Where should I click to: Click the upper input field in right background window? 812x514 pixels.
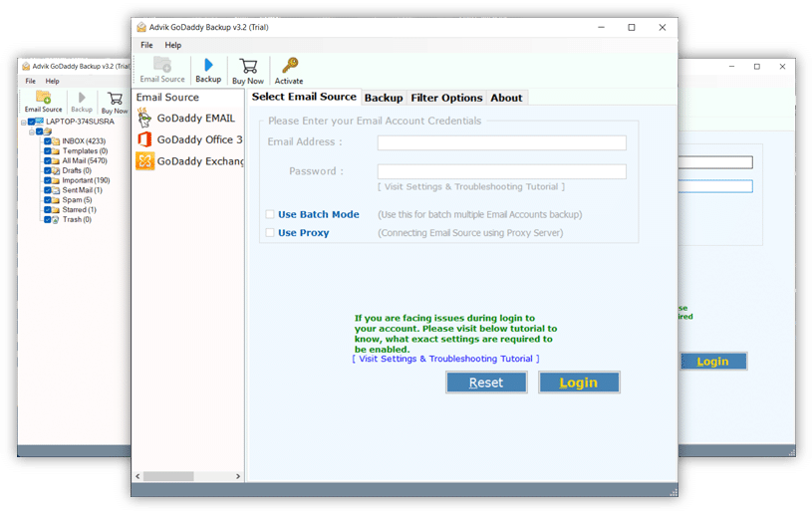pyautogui.click(x=715, y=162)
